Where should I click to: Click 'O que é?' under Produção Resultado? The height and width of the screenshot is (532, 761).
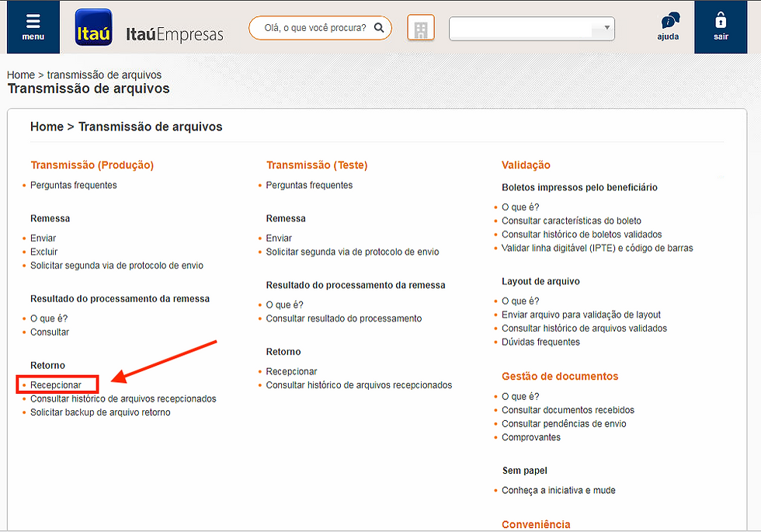tap(49, 318)
